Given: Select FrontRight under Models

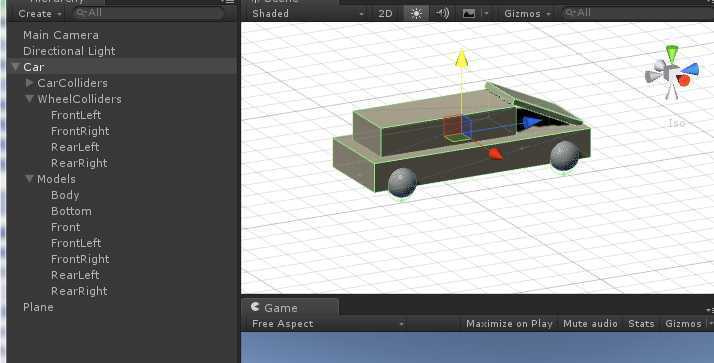Looking at the screenshot, I should pos(80,259).
